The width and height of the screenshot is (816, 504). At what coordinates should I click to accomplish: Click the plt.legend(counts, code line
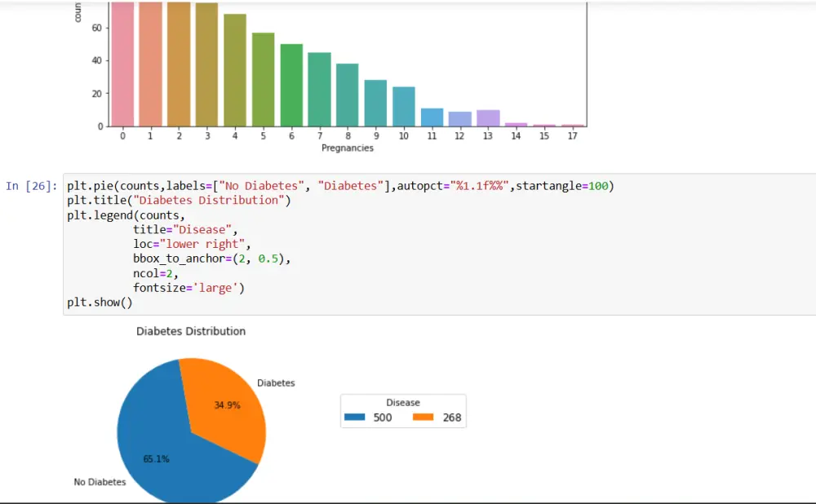click(126, 215)
